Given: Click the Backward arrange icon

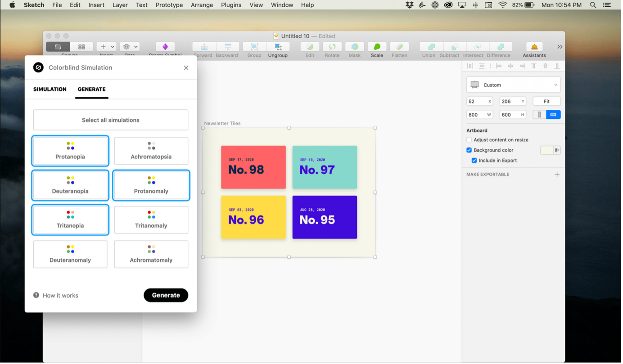Looking at the screenshot, I should coord(228,47).
